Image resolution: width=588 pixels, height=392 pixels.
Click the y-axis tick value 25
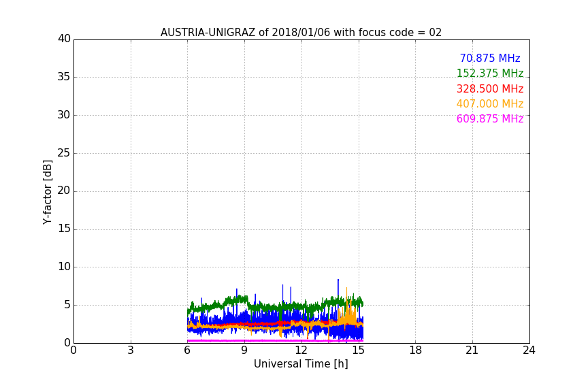point(64,153)
